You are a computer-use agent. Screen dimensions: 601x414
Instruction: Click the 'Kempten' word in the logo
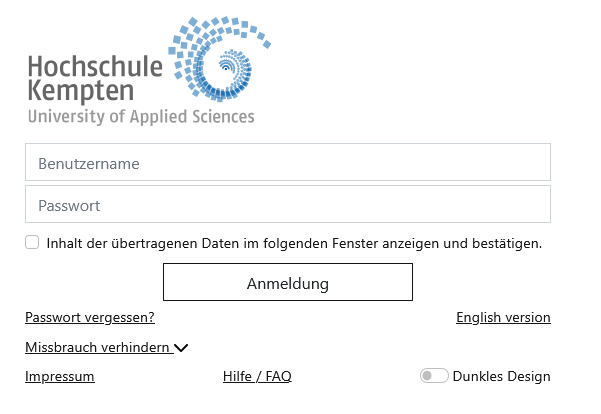coord(81,91)
